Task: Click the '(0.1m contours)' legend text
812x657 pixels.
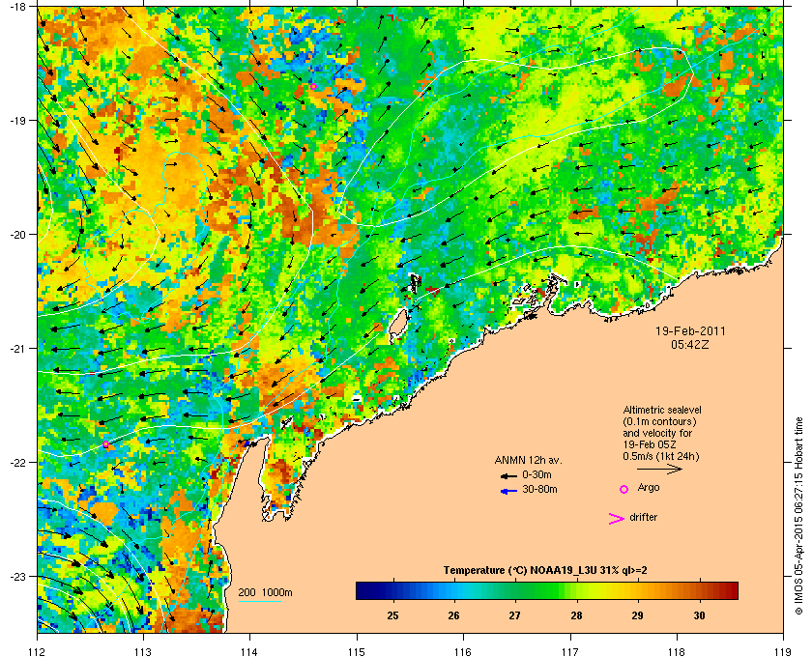Action: pos(658,421)
